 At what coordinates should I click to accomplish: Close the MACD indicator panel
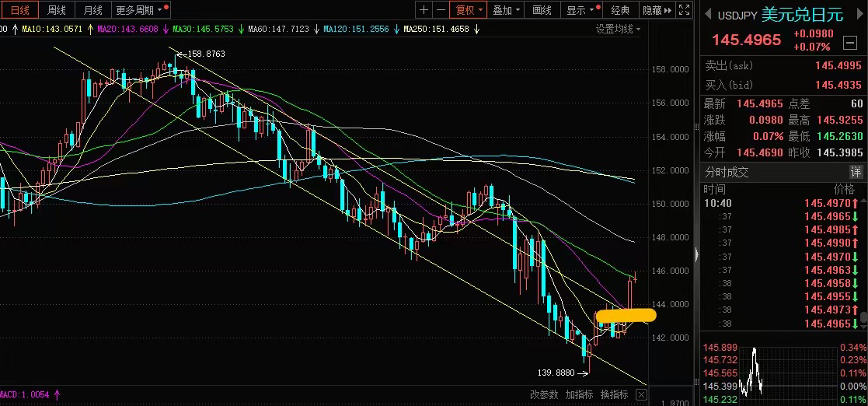640,395
